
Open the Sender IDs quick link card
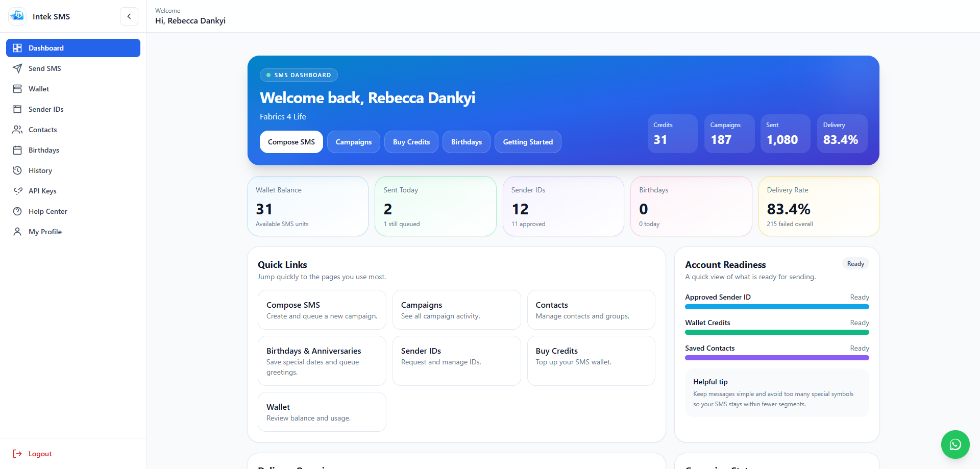457,361
